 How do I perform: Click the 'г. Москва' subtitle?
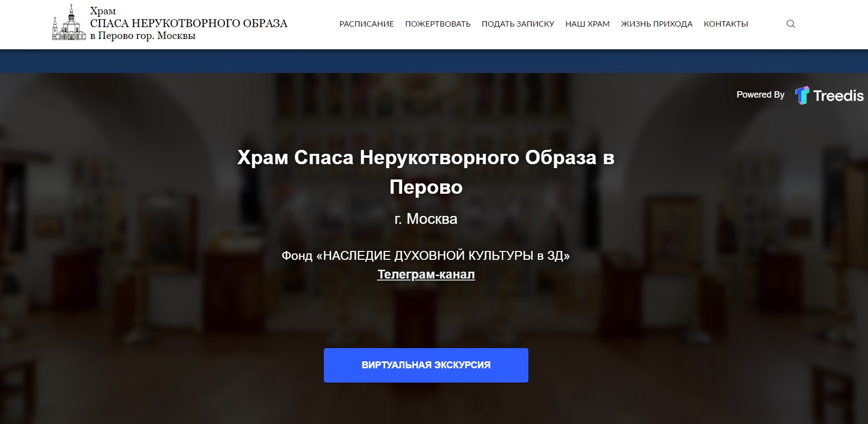coord(426,218)
